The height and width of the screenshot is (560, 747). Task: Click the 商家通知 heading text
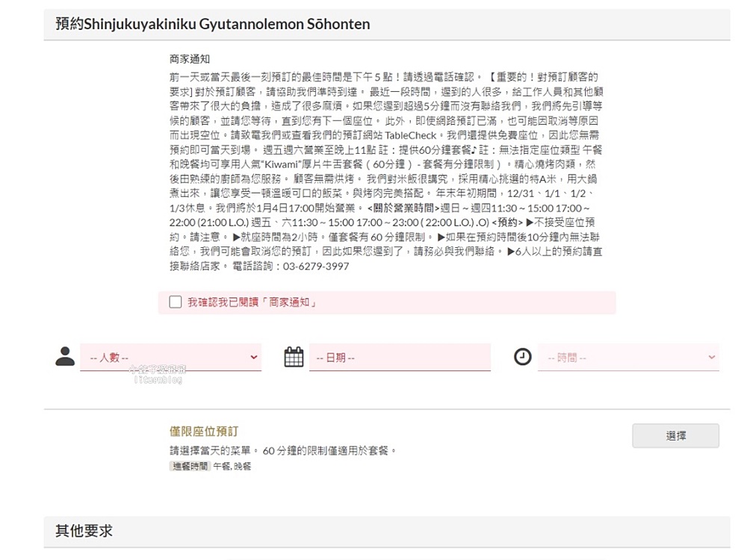click(x=190, y=59)
